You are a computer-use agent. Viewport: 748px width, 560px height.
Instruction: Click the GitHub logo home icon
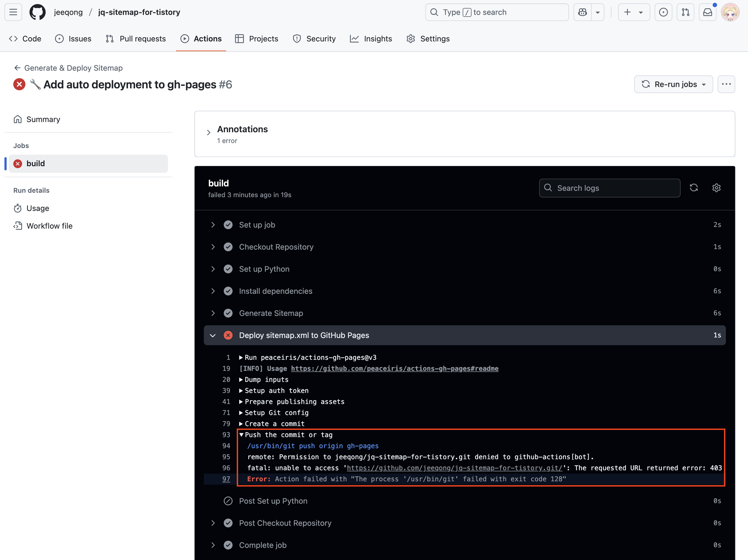click(x=37, y=12)
